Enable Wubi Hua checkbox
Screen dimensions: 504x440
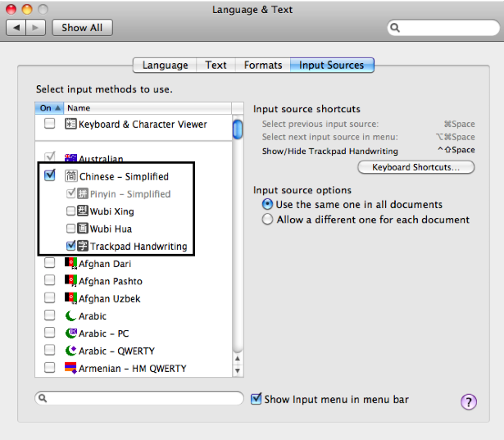[x=70, y=229]
